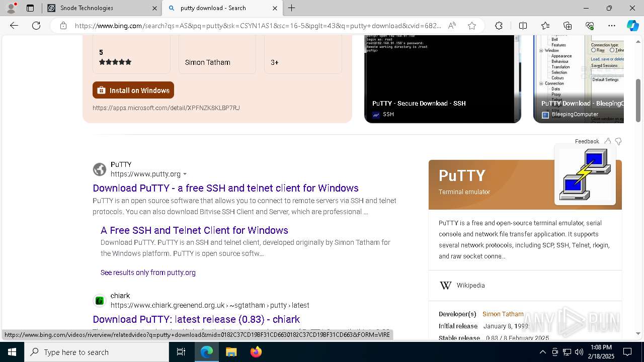Open Download PuTTY latest release chiark link
This screenshot has height=362, width=644.
tap(196, 319)
